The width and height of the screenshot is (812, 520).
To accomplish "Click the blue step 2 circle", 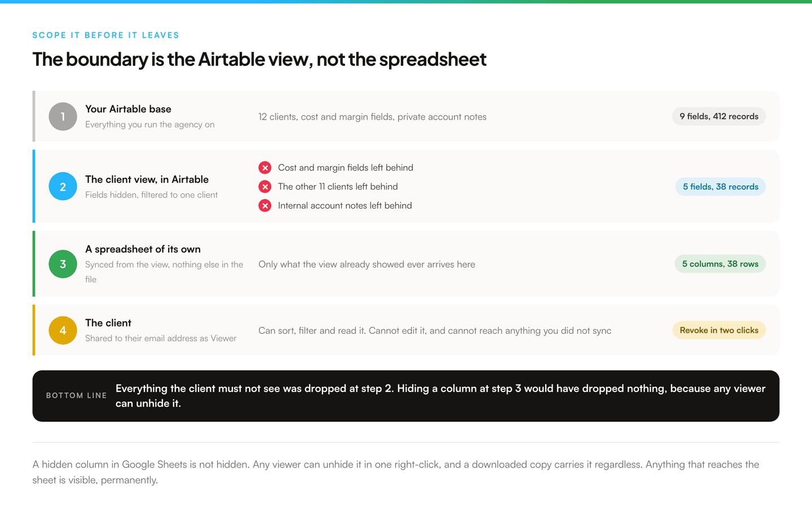I will pos(63,187).
